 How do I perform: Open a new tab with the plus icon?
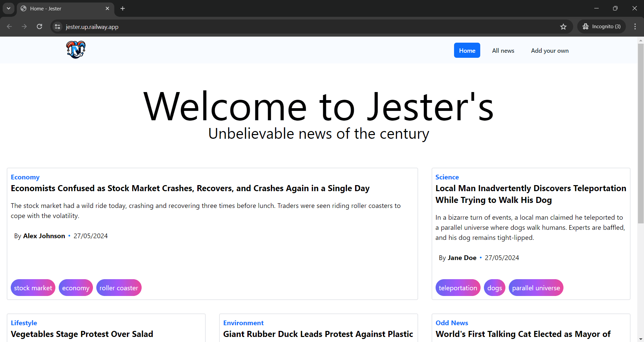tap(122, 8)
